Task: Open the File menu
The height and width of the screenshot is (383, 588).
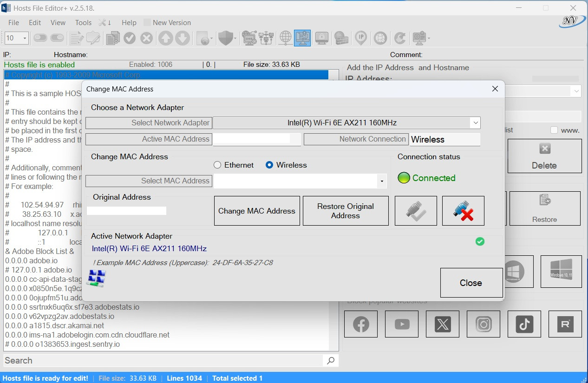Action: [13, 22]
